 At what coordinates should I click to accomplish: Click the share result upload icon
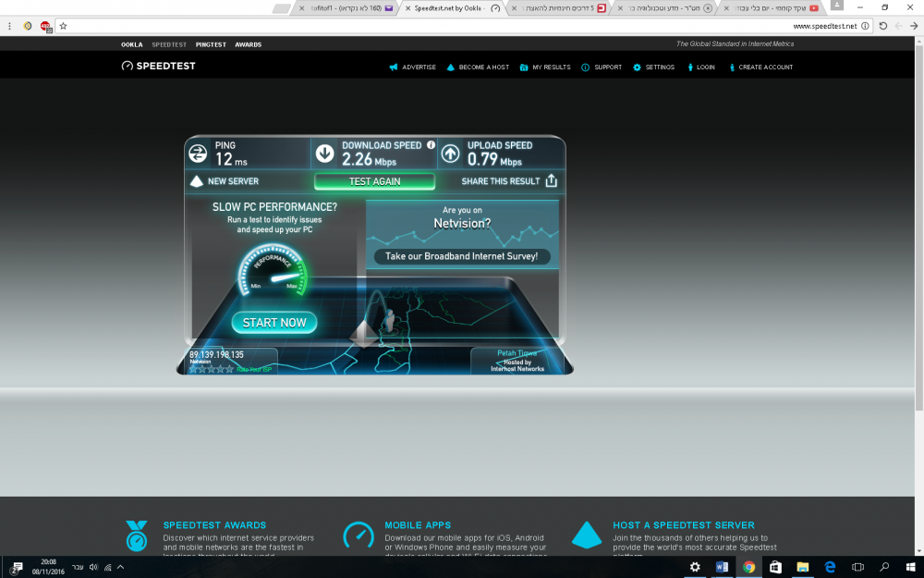[551, 180]
